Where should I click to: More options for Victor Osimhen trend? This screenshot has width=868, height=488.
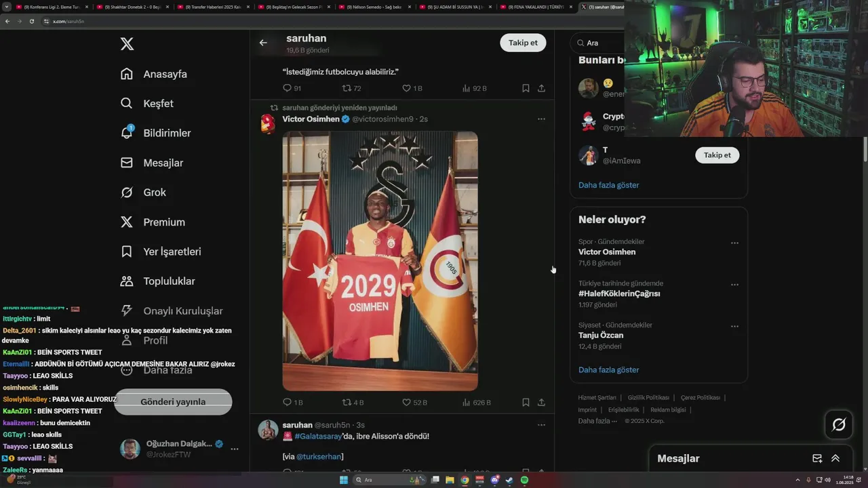tap(734, 243)
